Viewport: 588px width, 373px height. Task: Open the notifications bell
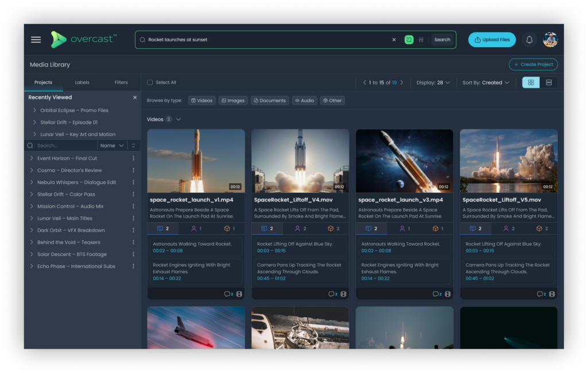tap(529, 40)
